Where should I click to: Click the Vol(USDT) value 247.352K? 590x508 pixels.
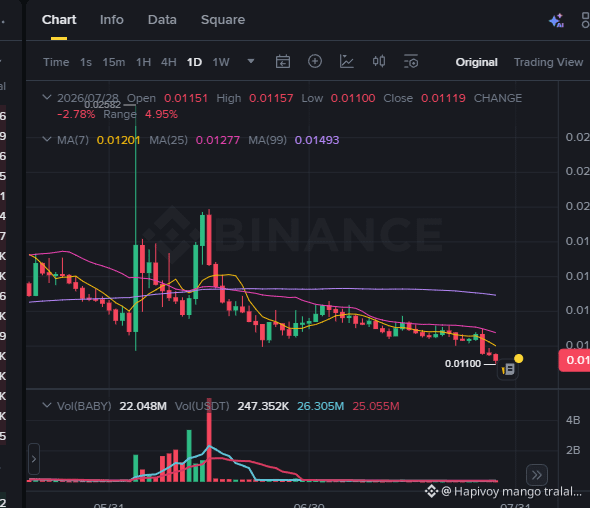point(263,406)
